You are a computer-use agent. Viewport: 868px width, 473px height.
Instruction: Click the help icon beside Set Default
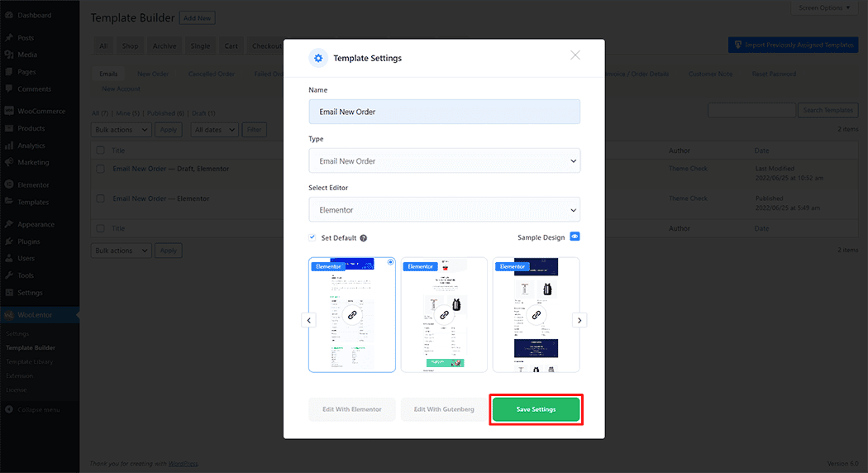pos(364,238)
